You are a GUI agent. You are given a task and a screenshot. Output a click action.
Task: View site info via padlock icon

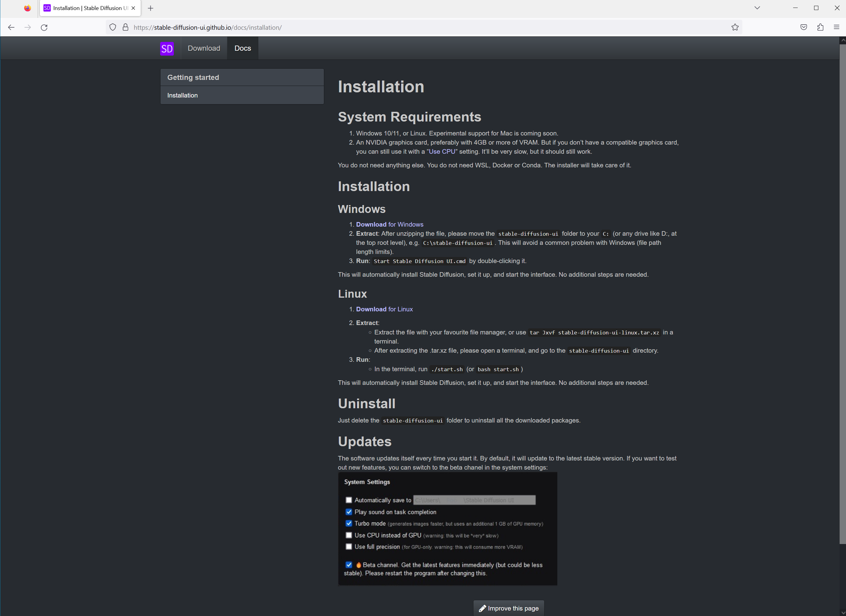125,27
